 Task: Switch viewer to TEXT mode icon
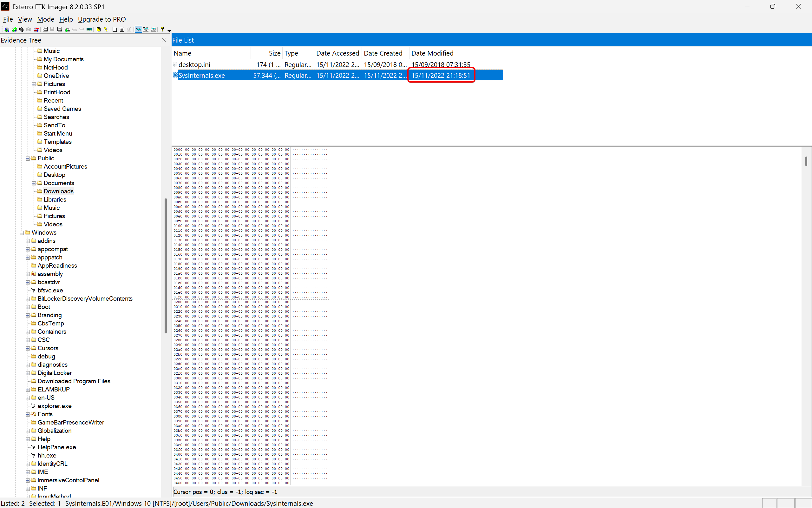146,30
